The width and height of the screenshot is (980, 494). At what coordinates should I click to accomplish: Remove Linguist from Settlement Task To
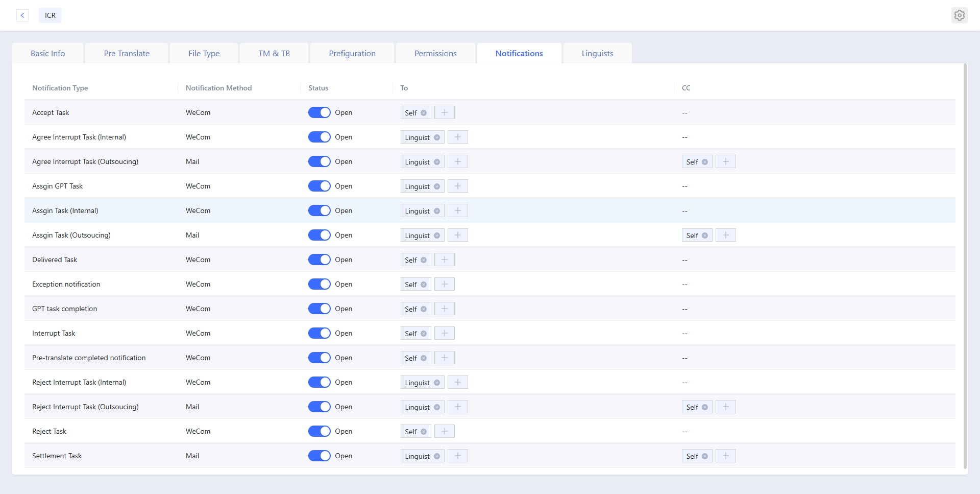437,456
